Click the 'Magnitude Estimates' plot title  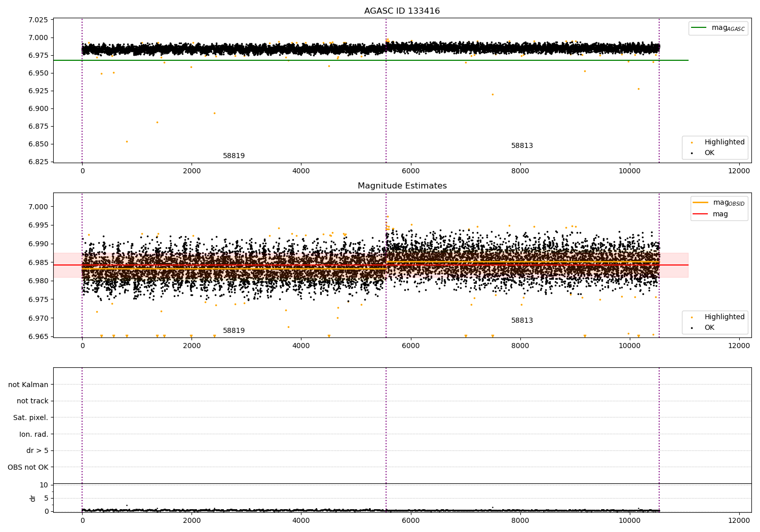coord(402,186)
